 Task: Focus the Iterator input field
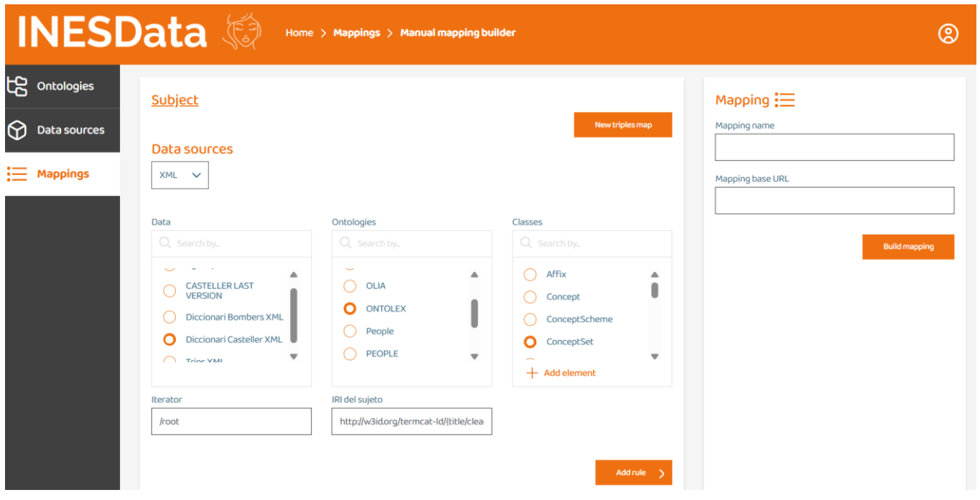point(231,422)
